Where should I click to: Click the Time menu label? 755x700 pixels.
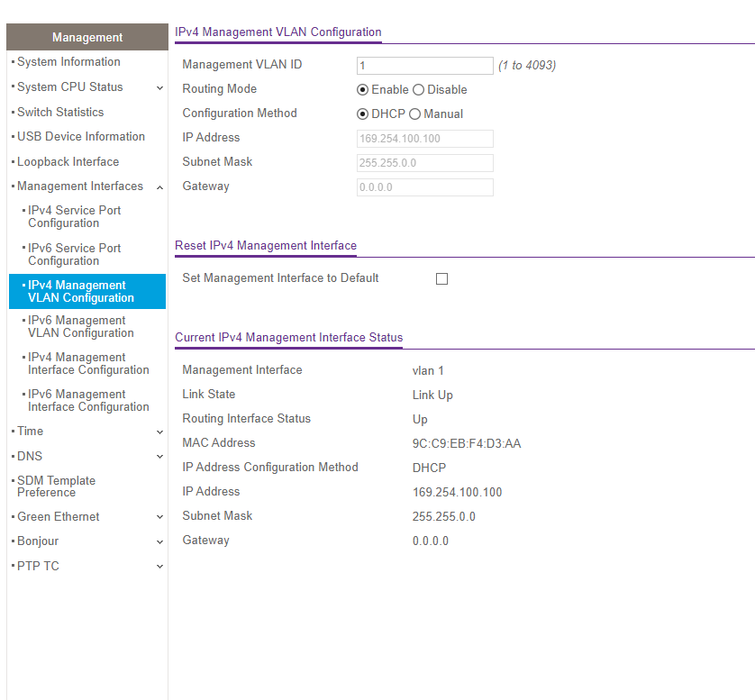[x=31, y=431]
